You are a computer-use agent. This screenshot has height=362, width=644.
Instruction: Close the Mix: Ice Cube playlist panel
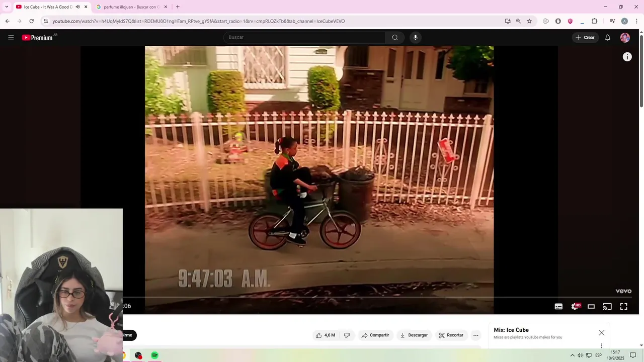point(601,333)
